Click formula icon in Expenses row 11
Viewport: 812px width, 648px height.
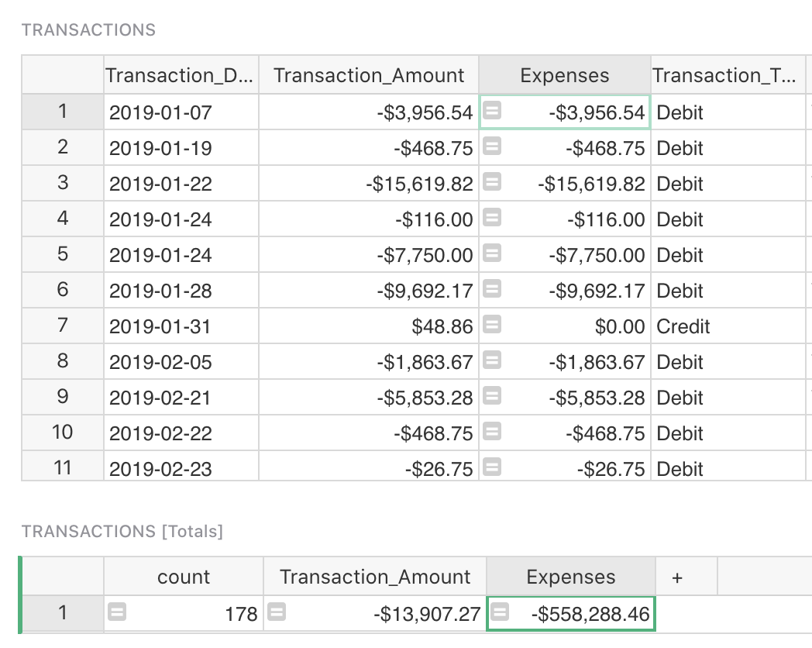point(492,467)
